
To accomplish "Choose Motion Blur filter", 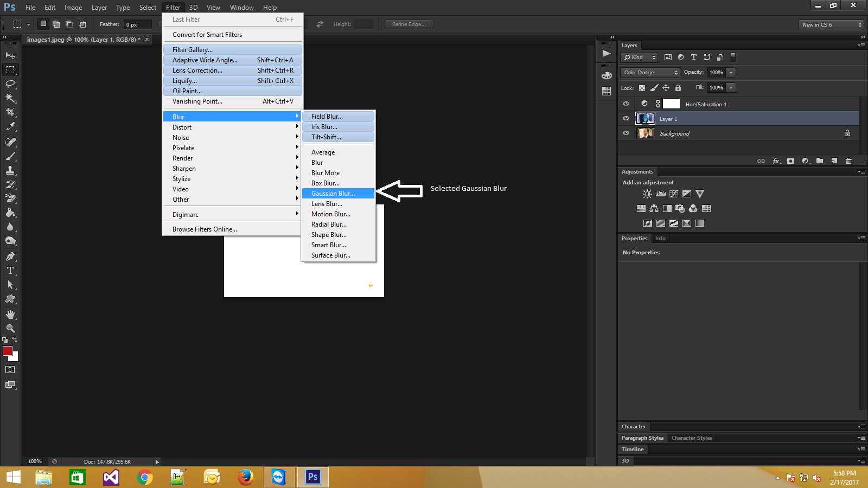I will pyautogui.click(x=338, y=214).
